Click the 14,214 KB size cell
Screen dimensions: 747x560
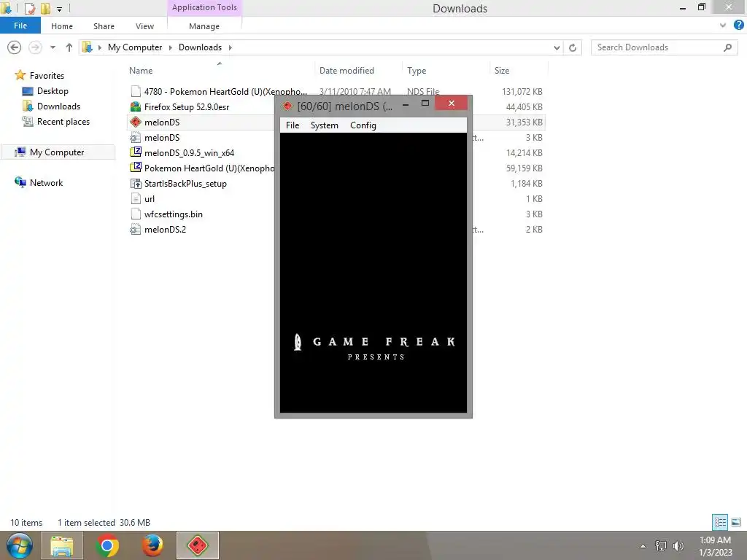click(x=524, y=153)
